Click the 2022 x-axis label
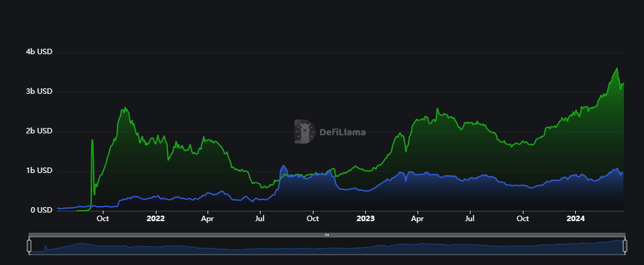 click(156, 218)
